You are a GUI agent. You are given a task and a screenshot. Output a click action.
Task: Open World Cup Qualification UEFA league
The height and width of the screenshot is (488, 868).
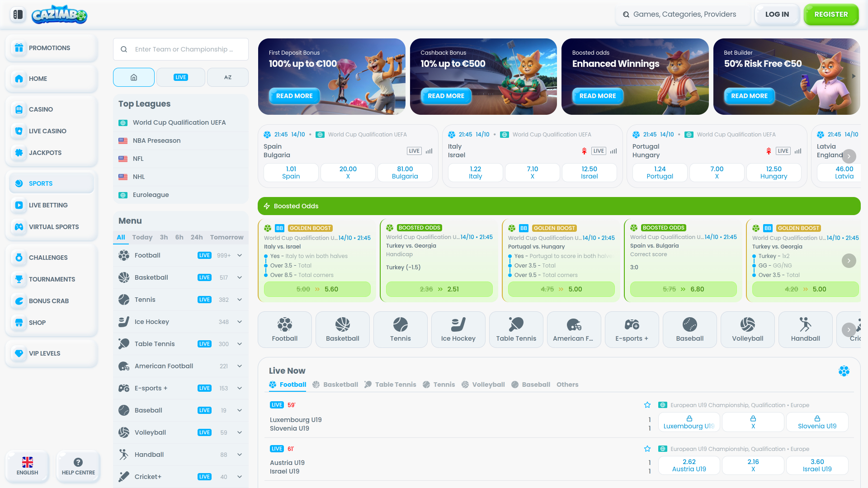point(179,122)
